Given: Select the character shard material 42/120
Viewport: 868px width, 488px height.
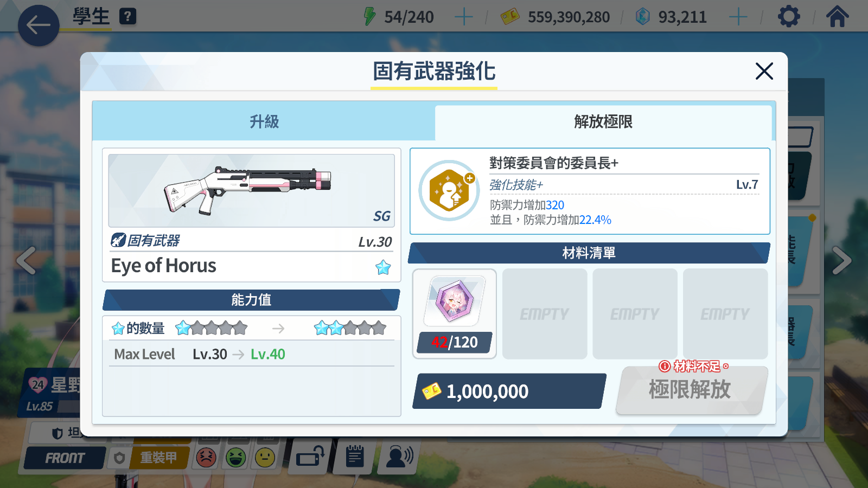Looking at the screenshot, I should pos(455,314).
